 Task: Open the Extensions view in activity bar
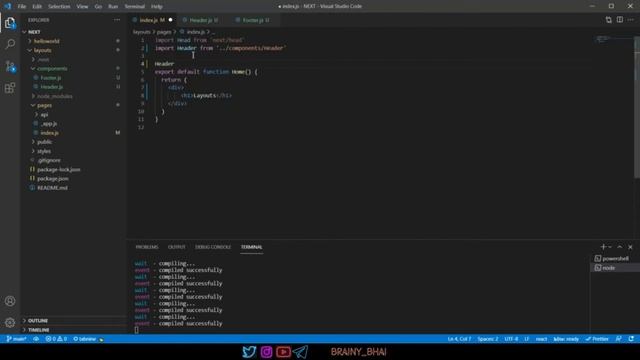click(10, 88)
